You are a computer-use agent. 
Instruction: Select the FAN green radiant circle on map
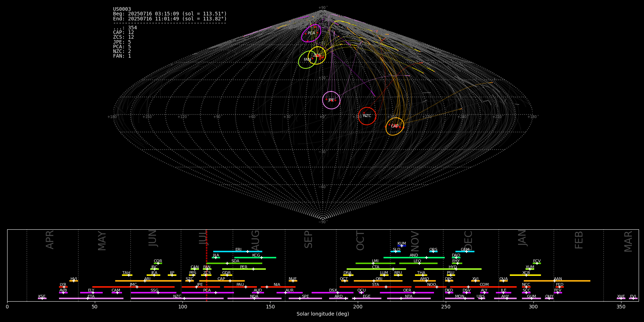pyautogui.click(x=307, y=59)
